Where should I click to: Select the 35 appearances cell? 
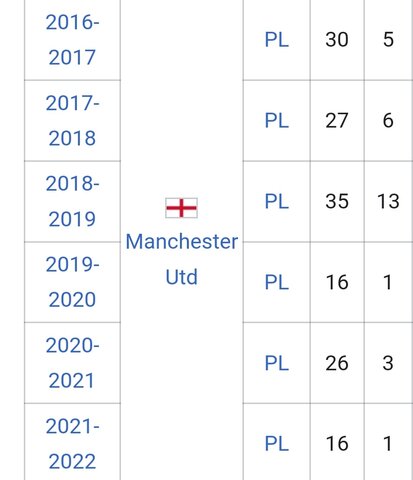coord(337,201)
